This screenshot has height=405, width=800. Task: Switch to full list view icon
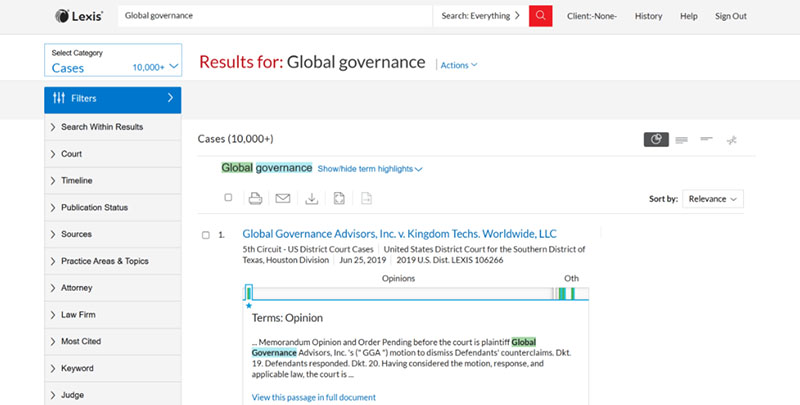(x=681, y=139)
